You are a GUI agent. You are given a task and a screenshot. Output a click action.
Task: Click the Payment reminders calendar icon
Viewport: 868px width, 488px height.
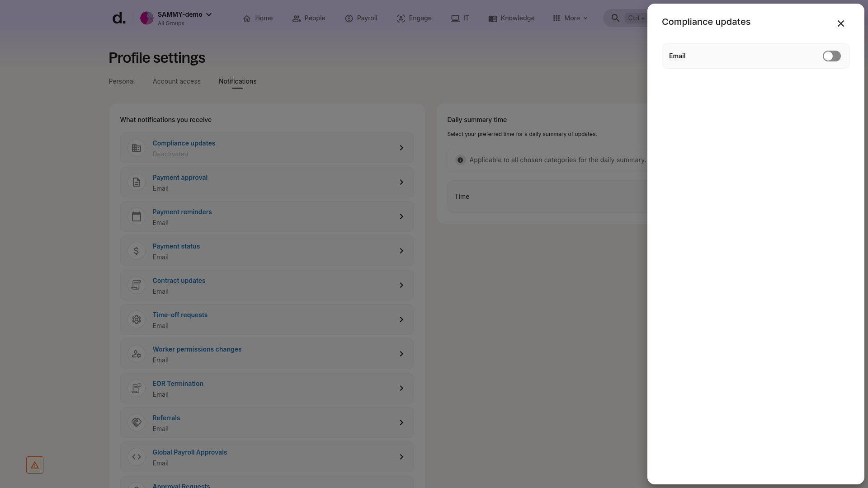pyautogui.click(x=136, y=216)
